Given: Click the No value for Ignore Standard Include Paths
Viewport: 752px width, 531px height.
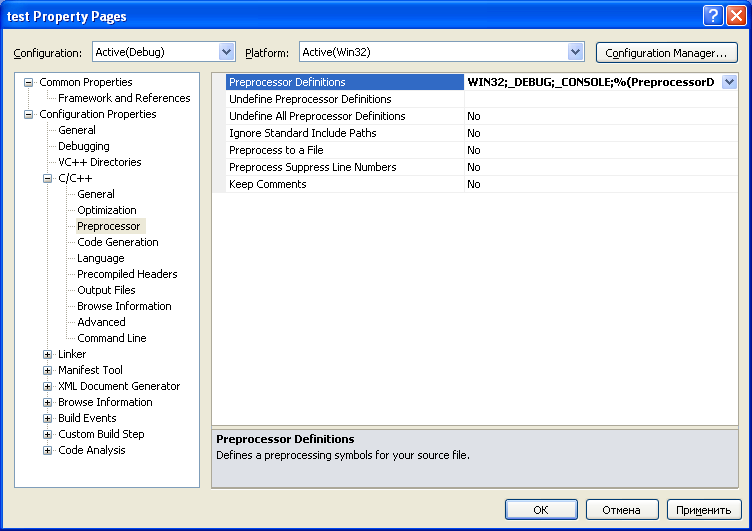Looking at the screenshot, I should (474, 133).
